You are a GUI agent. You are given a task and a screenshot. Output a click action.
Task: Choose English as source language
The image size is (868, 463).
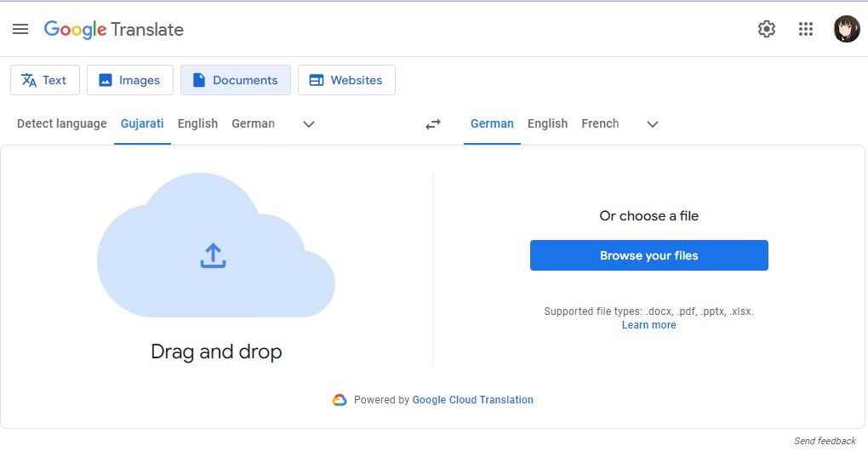[197, 123]
